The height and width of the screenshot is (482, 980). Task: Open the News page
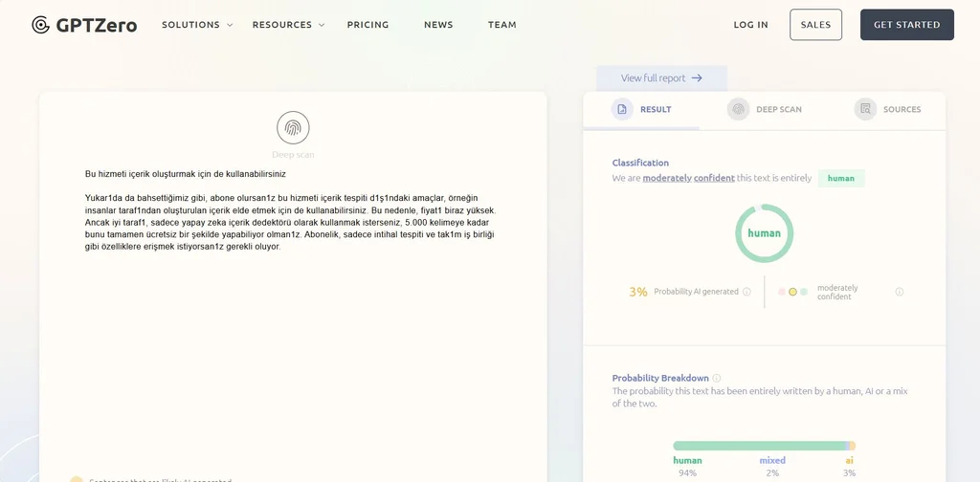(x=438, y=25)
